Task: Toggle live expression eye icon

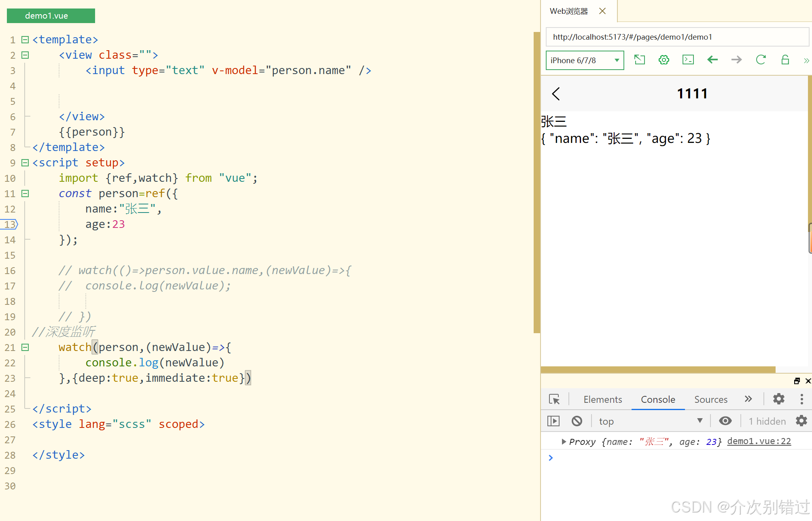Action: [725, 421]
